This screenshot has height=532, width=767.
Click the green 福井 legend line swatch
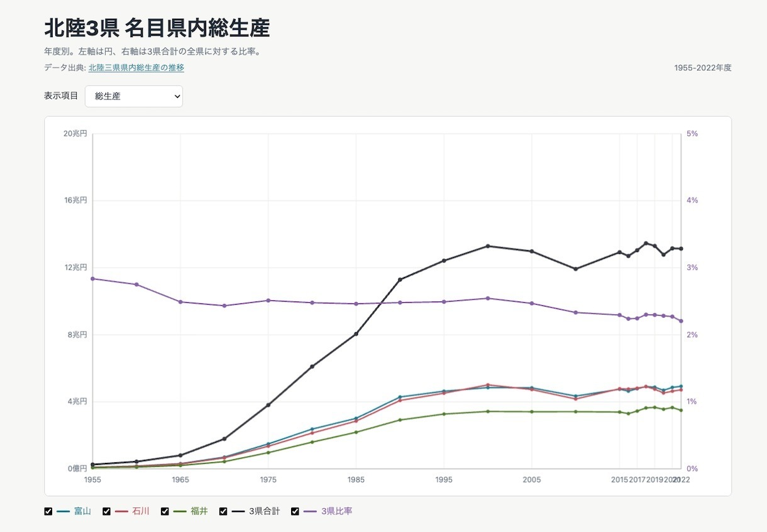179,511
